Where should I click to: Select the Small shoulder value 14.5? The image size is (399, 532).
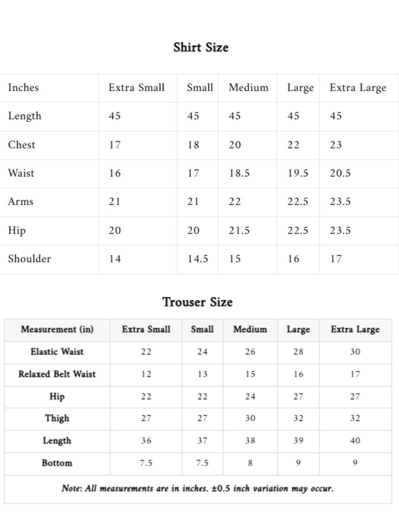tap(198, 259)
